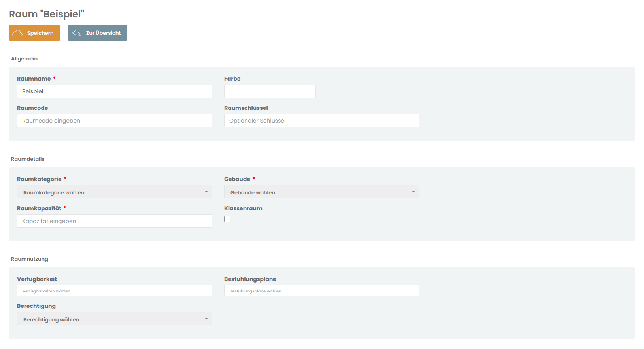Click the Raumnutzung section heading
The height and width of the screenshot is (349, 644).
(x=30, y=259)
